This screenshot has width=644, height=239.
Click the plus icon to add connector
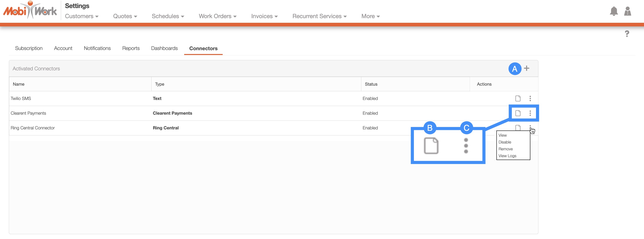527,68
